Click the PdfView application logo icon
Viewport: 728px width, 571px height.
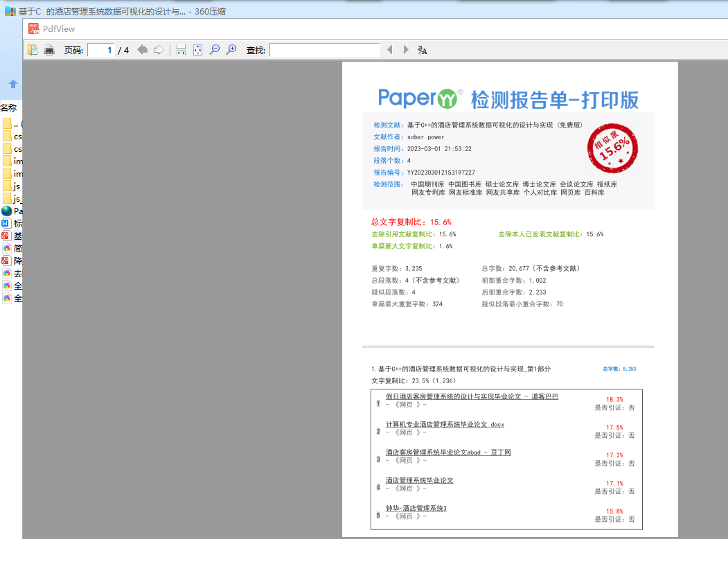point(33,29)
